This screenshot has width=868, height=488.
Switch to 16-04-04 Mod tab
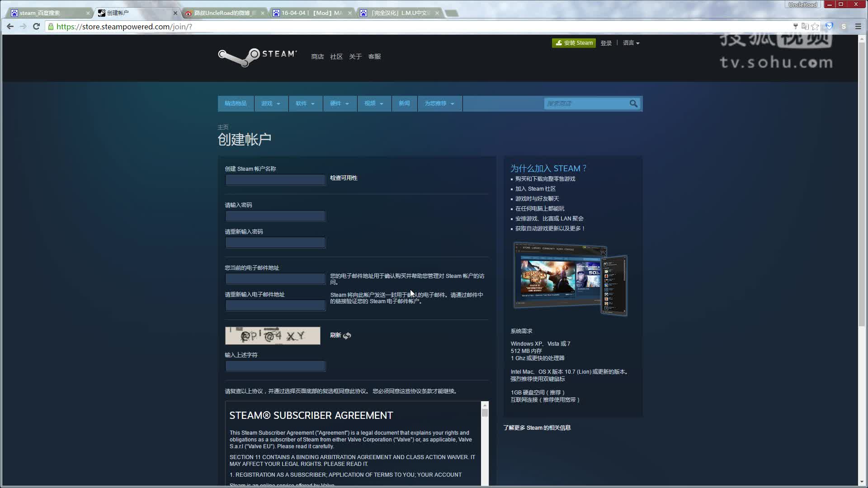(312, 13)
